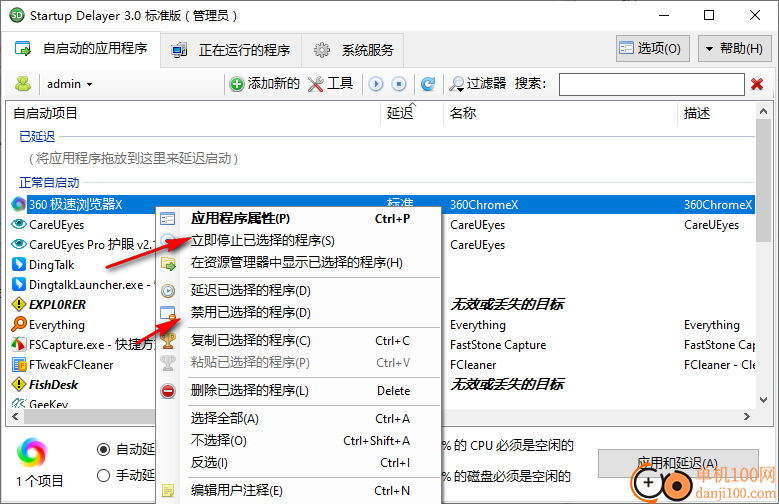Click horizontal scrollbar left arrow
Screen dimensions: 779x504
tap(15, 417)
